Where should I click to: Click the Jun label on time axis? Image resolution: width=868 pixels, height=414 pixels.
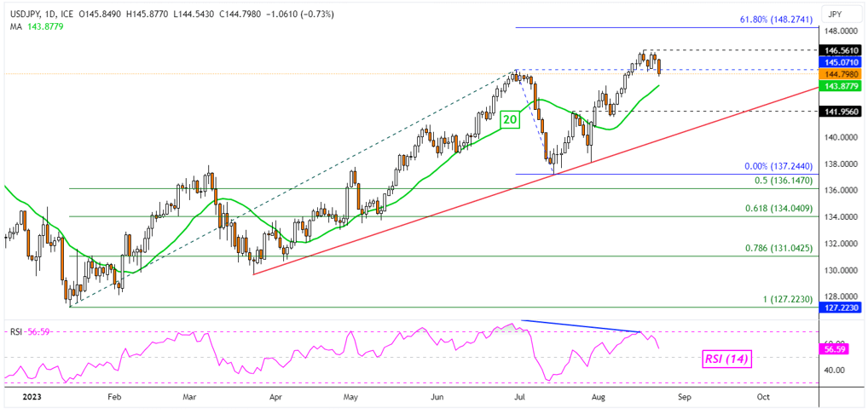437,396
